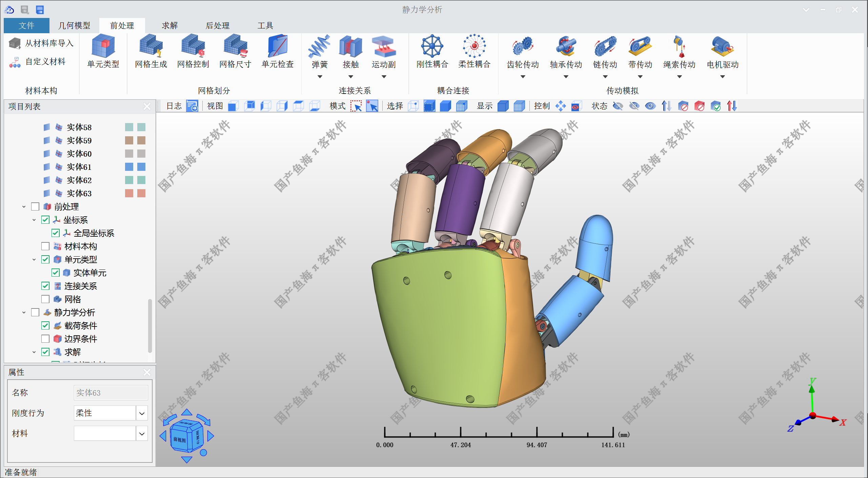
Task: Click the 文件 menu button
Action: pyautogui.click(x=26, y=25)
